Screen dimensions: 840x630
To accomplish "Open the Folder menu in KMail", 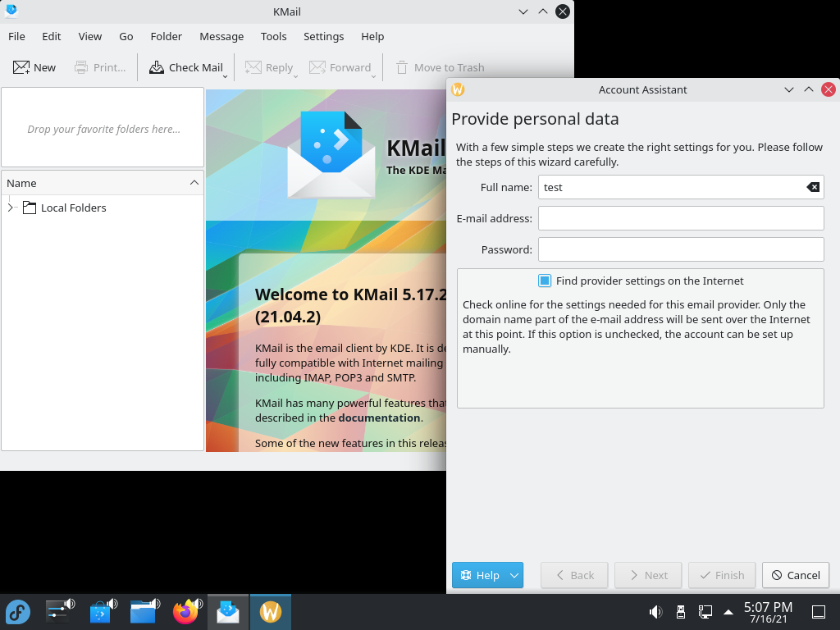I will tap(166, 36).
